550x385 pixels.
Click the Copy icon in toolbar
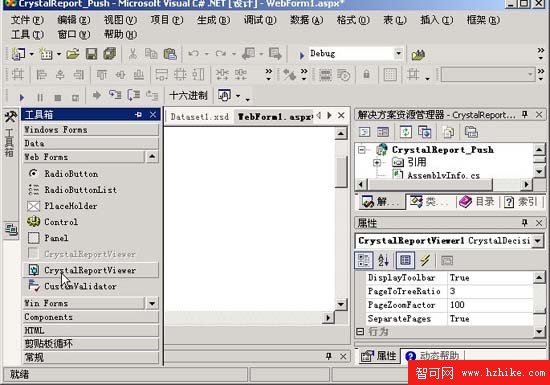pos(151,54)
